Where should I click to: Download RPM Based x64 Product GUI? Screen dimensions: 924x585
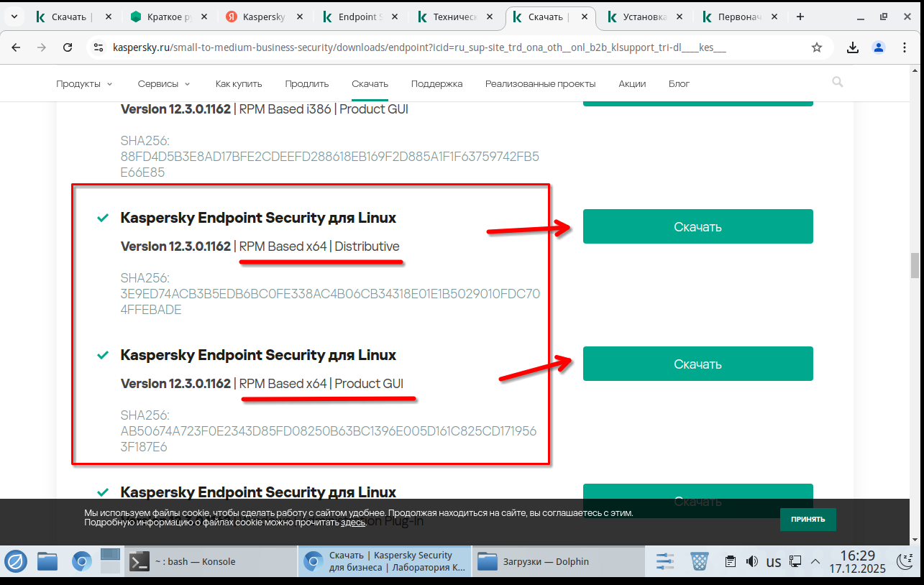(x=697, y=364)
